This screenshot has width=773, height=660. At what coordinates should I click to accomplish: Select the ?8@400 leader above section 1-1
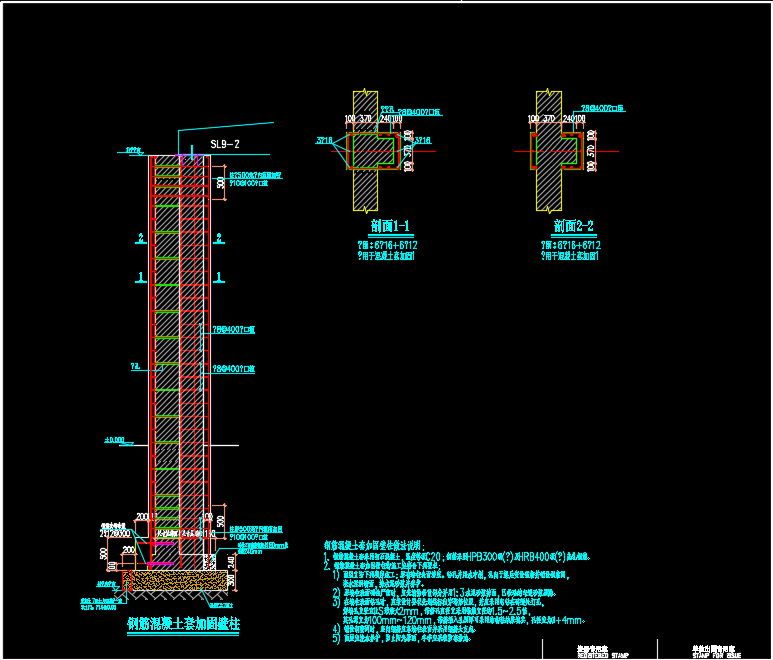click(419, 112)
